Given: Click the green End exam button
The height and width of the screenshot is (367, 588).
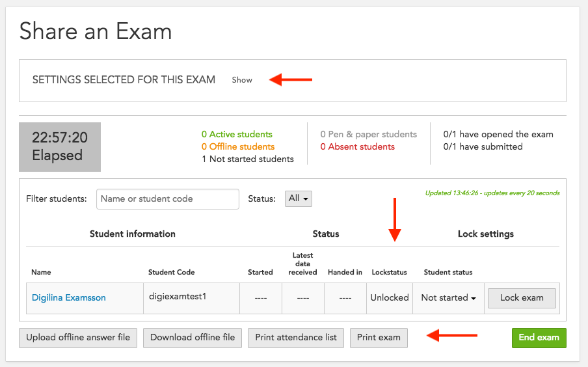Looking at the screenshot, I should pos(539,338).
